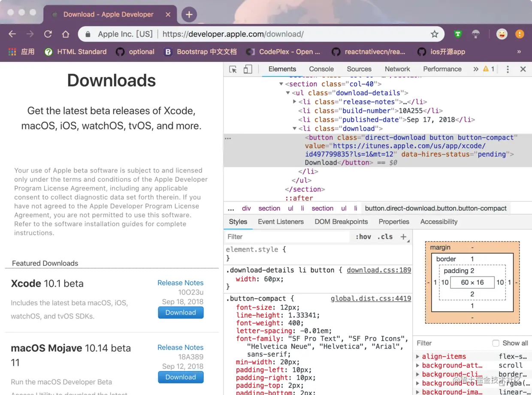Toggle the device toolbar in DevTools
532x395 pixels.
248,69
